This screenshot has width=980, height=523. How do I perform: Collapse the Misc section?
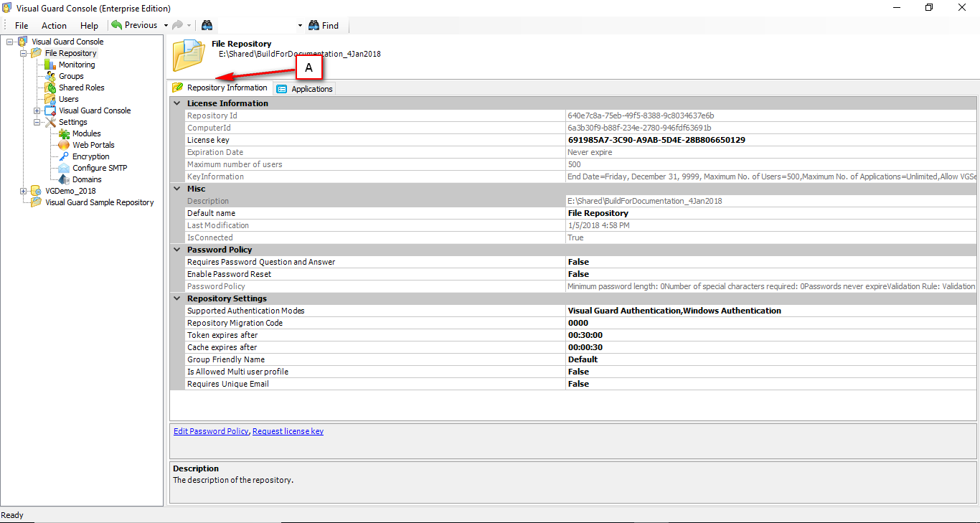[x=177, y=189]
